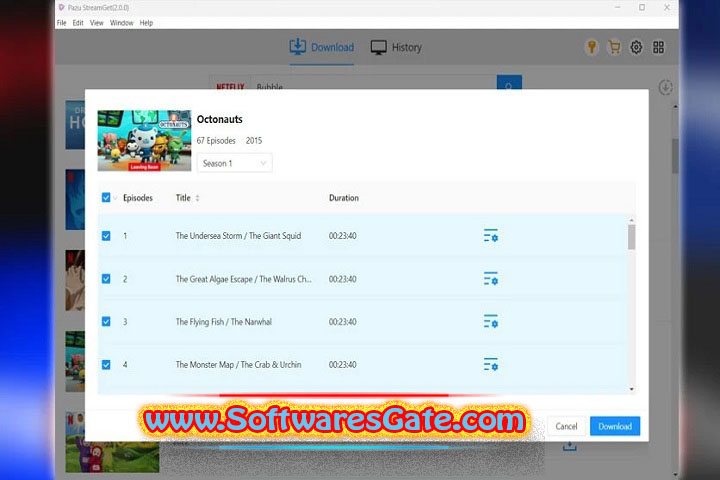Open the Window menu
Image resolution: width=720 pixels, height=480 pixels.
(121, 23)
